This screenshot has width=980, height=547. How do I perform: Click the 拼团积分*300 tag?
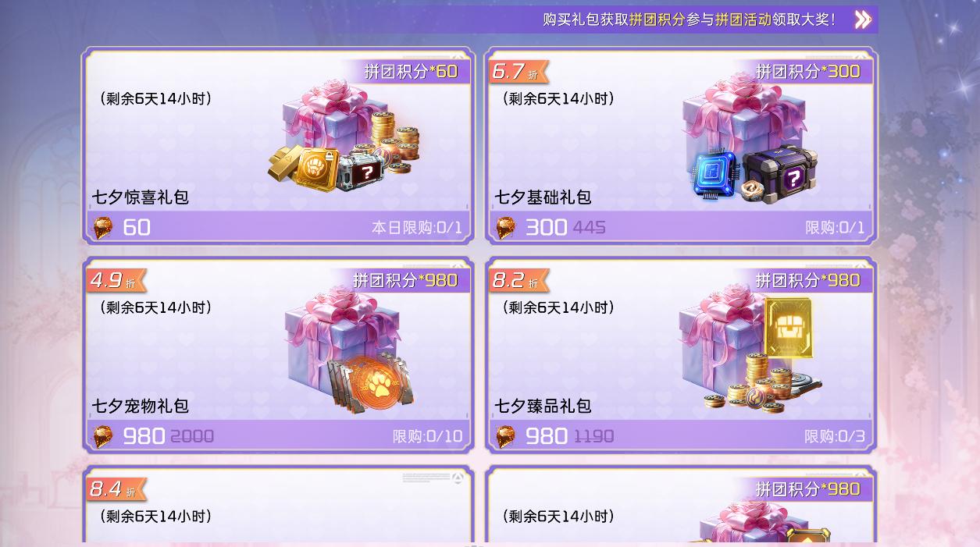(808, 71)
